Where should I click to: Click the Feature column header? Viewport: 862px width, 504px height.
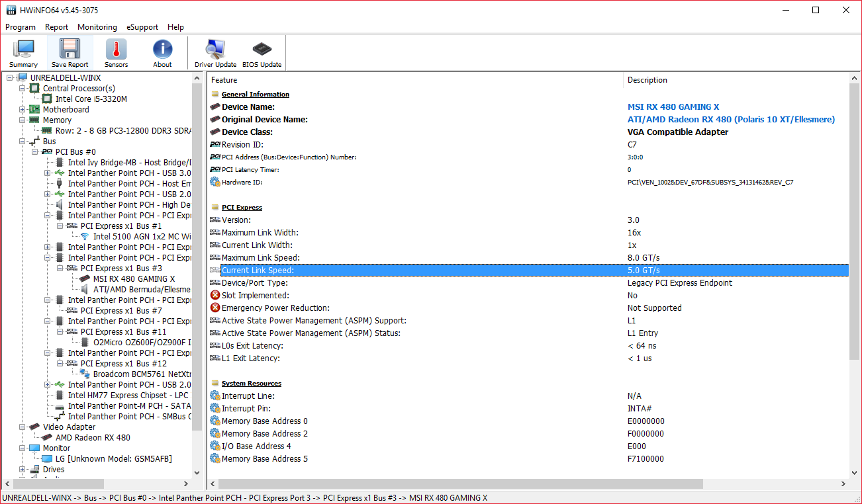click(x=416, y=80)
